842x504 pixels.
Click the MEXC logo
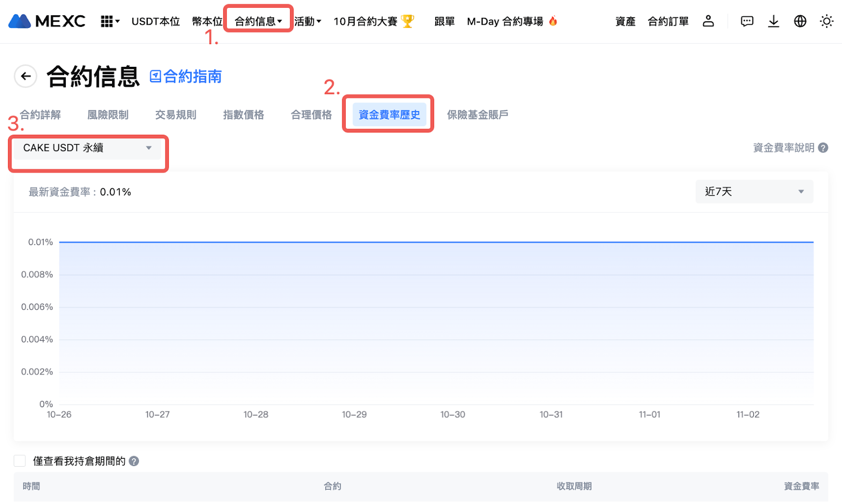click(47, 21)
